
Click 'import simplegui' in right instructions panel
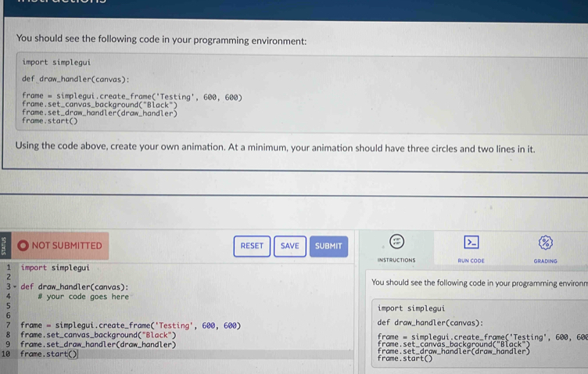click(411, 308)
